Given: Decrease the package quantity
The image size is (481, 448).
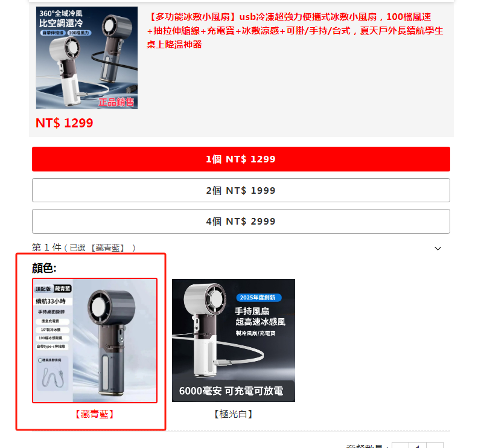Looking at the screenshot, I should [400, 445].
